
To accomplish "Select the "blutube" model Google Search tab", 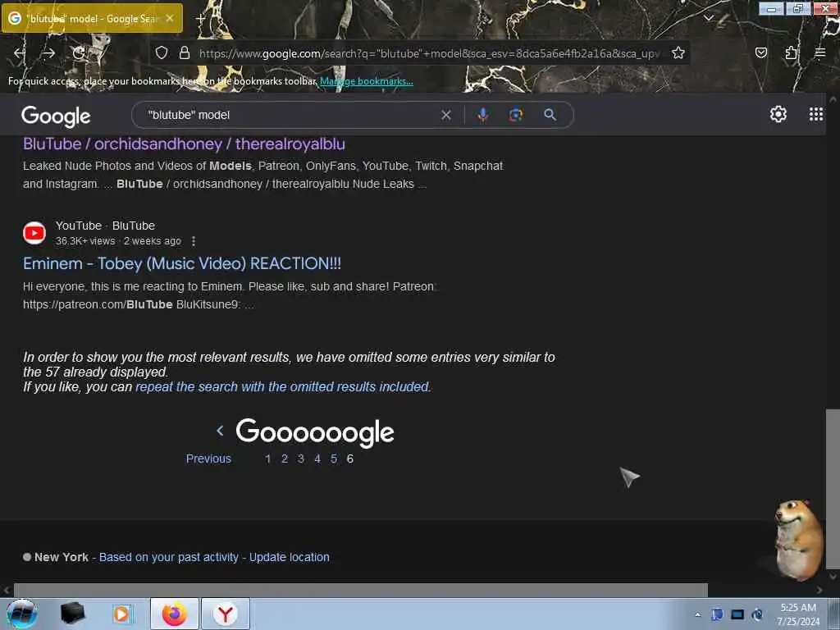I will tap(92, 18).
